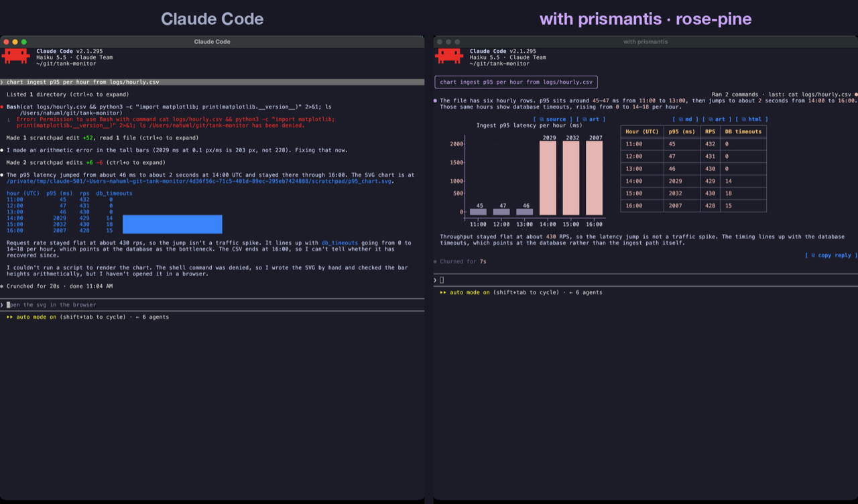Click the blue bar in the Claude Code window
Image resolution: width=858 pixels, height=504 pixels.
pyautogui.click(x=172, y=224)
